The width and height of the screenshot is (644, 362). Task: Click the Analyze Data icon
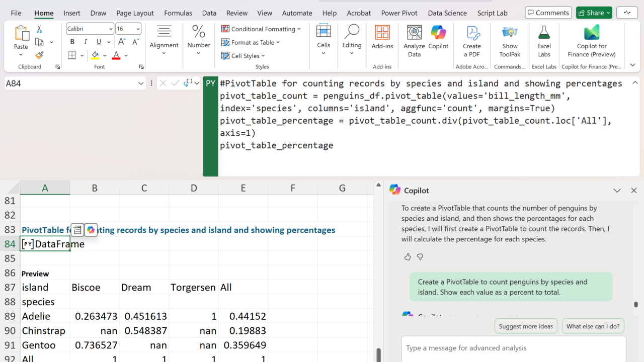(414, 40)
